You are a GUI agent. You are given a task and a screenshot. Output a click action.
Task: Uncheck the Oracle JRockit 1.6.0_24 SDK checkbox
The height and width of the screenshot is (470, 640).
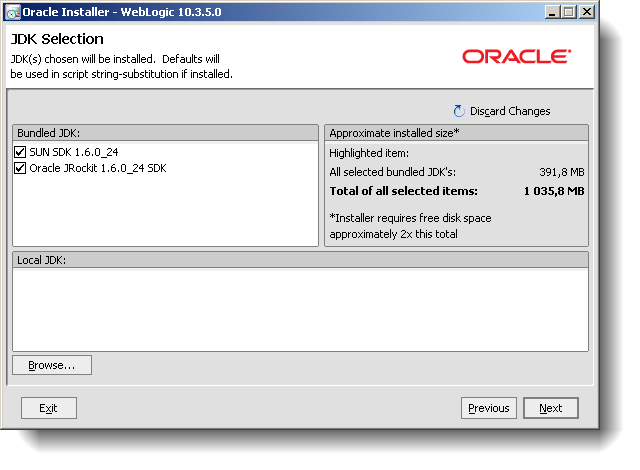coord(20,168)
